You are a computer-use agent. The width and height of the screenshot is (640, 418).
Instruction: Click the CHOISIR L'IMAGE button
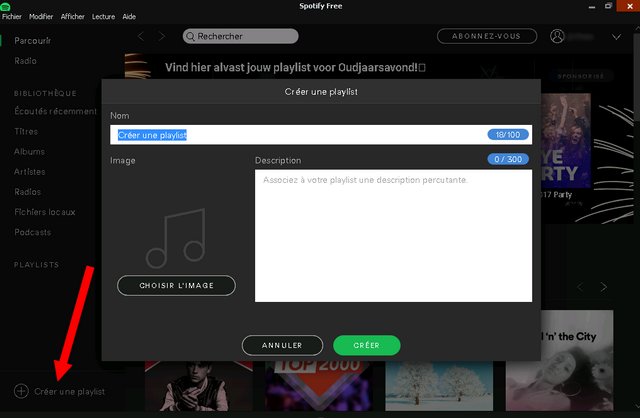tap(176, 286)
